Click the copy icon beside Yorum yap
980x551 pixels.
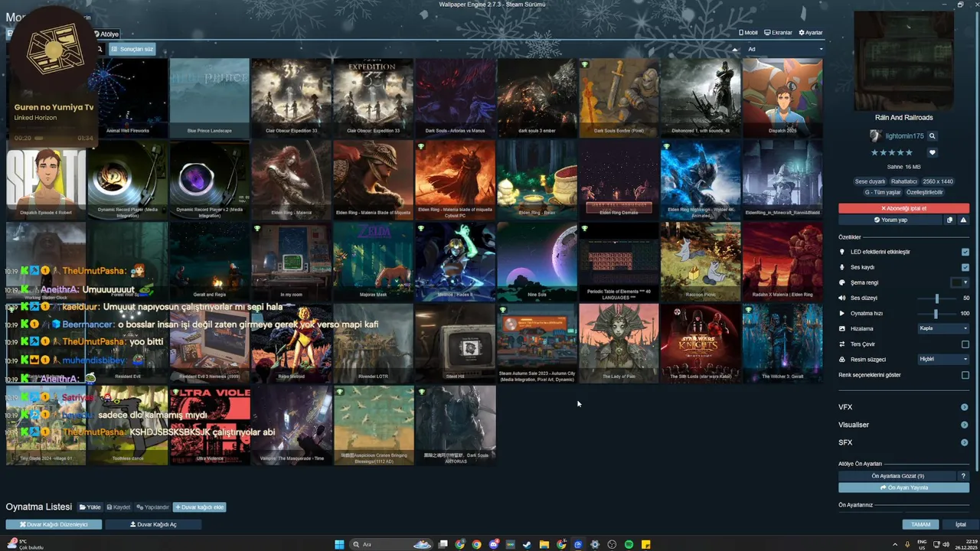949,220
